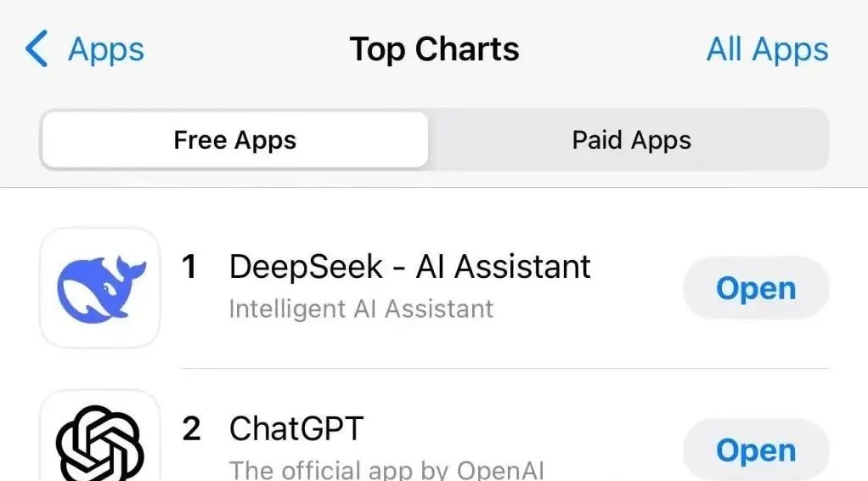Click the rank number 1
This screenshot has height=481, width=868.
tap(190, 268)
